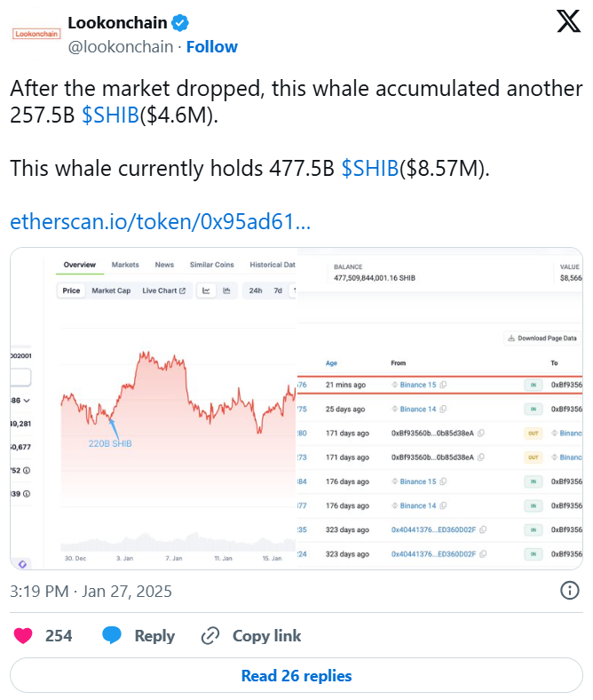Click the tweet info circle icon
Viewport: 593px width, 700px height.
coord(571,591)
